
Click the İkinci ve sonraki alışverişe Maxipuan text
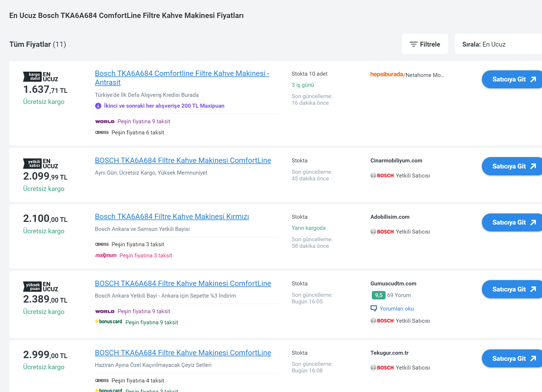pyautogui.click(x=164, y=106)
